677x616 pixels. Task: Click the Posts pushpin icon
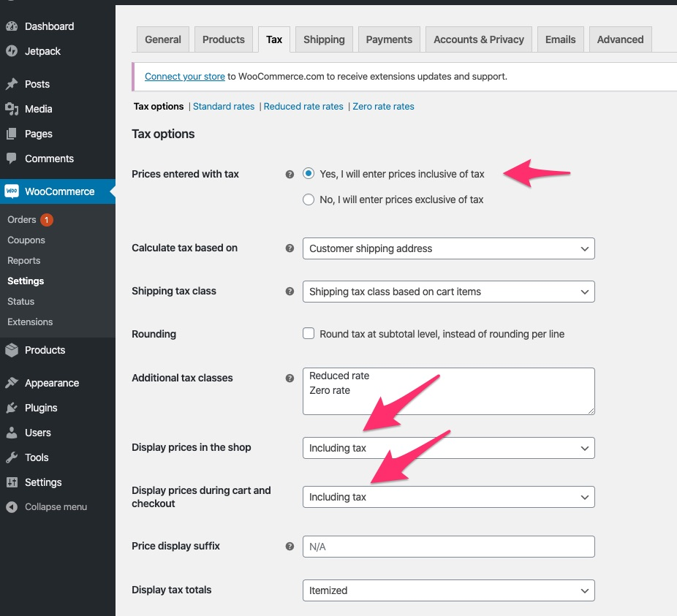[x=12, y=84]
